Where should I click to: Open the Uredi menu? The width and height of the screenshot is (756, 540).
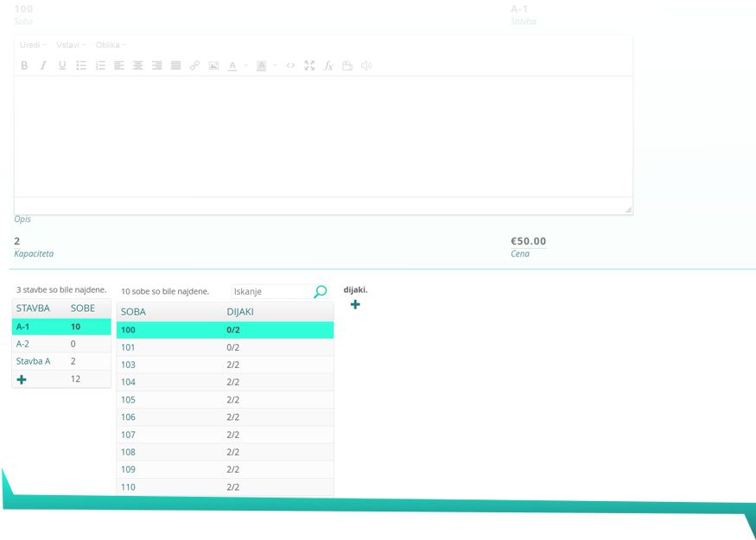pos(34,45)
